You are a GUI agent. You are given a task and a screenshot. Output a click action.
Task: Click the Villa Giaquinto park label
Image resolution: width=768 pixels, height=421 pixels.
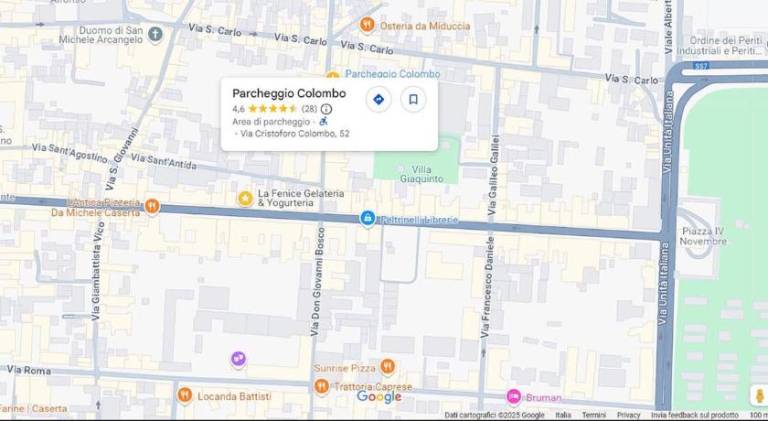pos(421,174)
